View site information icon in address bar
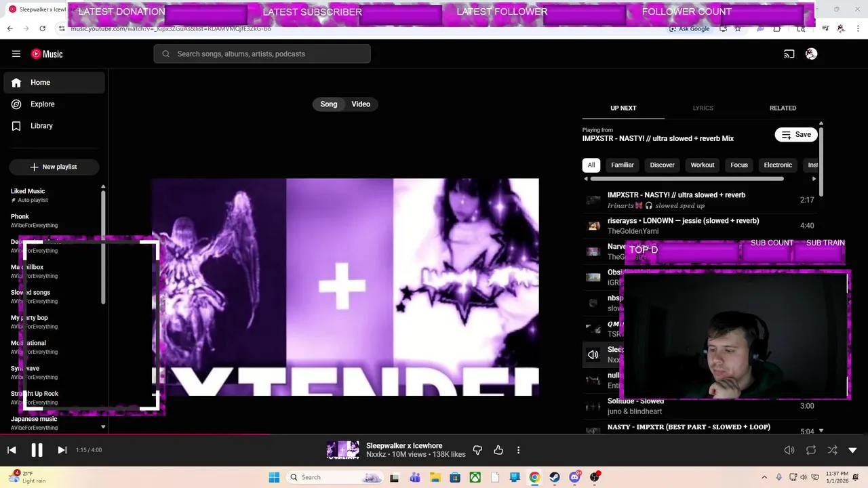Viewport: 868px width, 488px height. click(x=61, y=28)
